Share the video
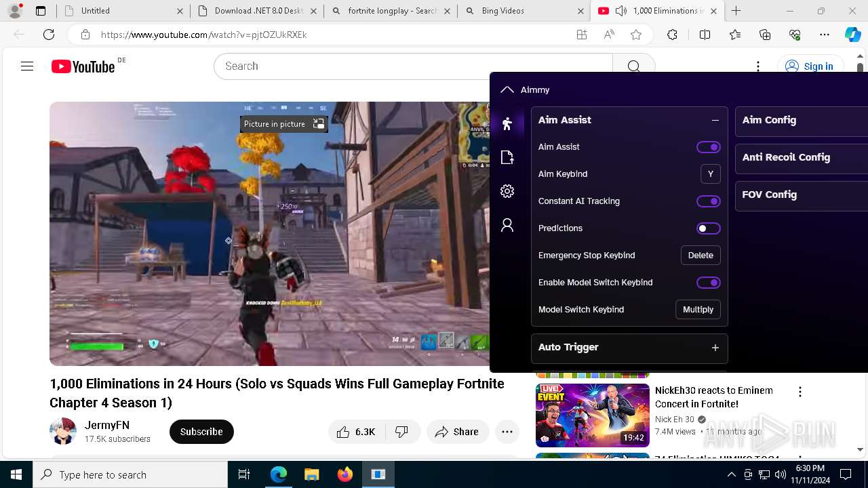This screenshot has width=868, height=488. tap(458, 432)
